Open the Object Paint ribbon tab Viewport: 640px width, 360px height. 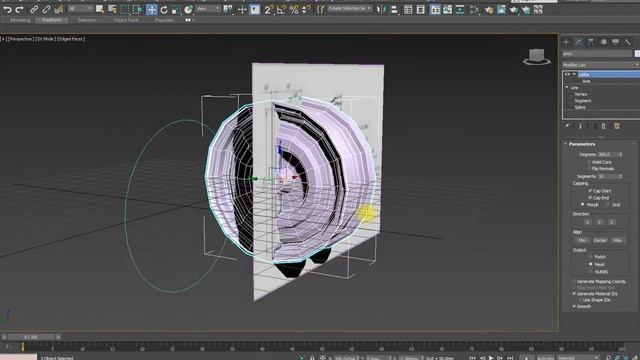tap(126, 20)
